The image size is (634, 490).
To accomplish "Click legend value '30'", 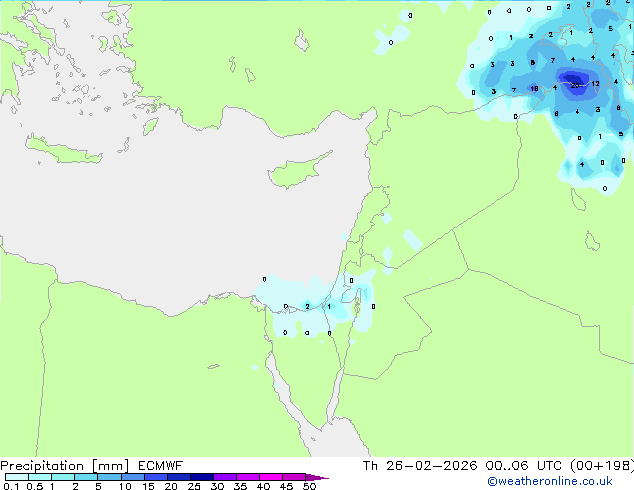I will click(x=217, y=486).
